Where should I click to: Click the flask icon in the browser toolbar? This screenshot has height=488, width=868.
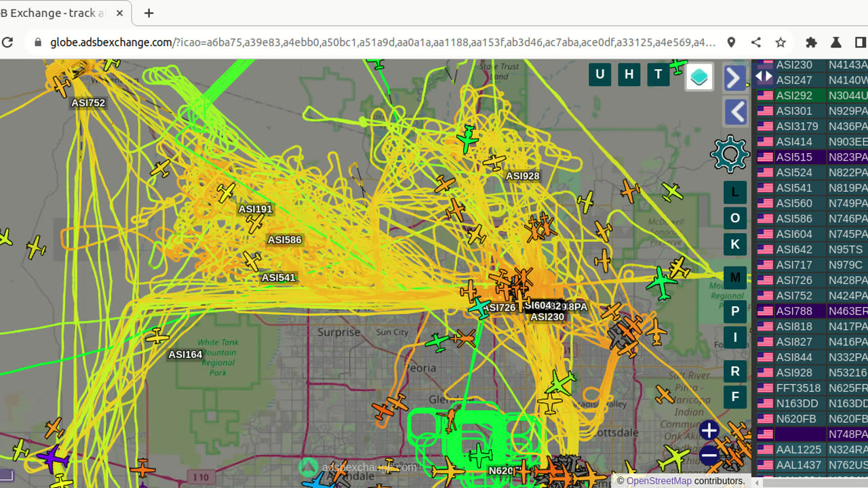[x=836, y=42]
